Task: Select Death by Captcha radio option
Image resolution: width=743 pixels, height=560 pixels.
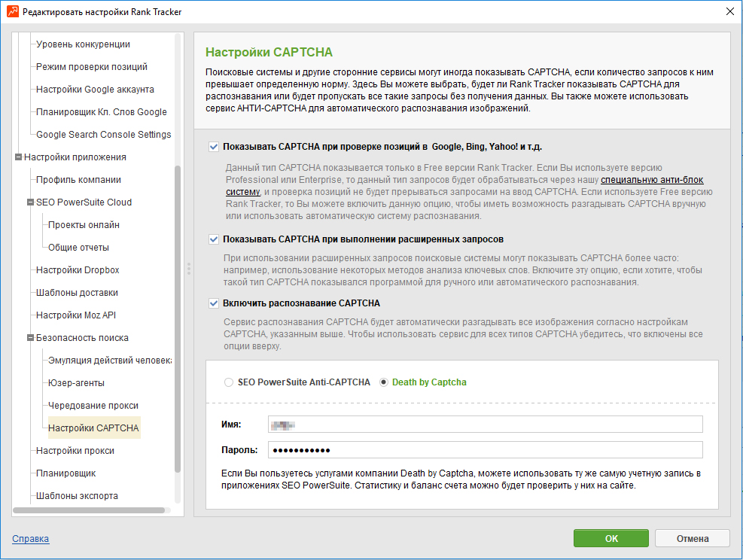Action: [x=384, y=382]
